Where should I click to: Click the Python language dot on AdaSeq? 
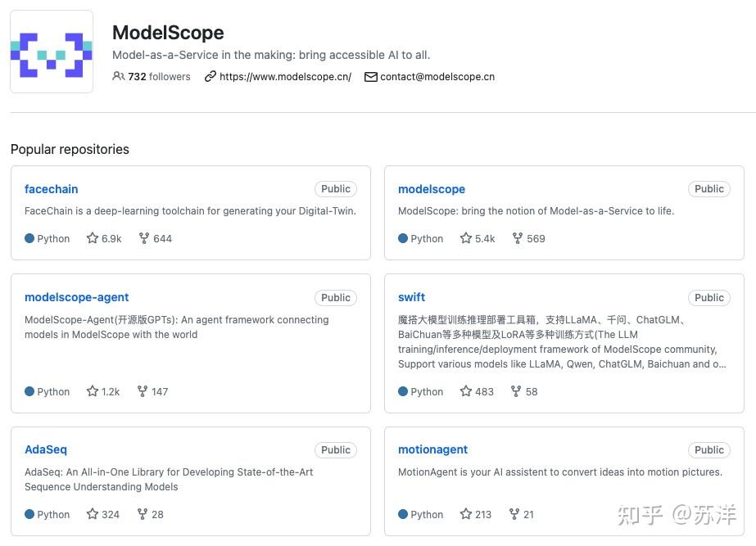pyautogui.click(x=29, y=514)
